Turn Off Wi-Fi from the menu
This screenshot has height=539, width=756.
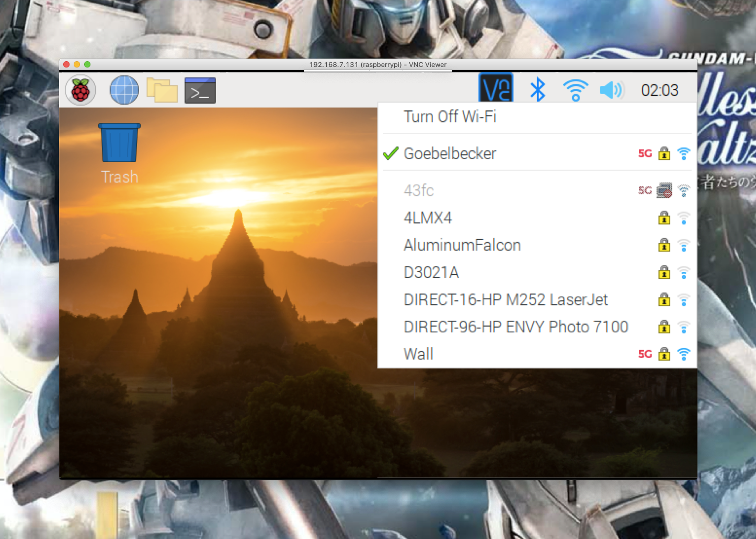click(537, 117)
